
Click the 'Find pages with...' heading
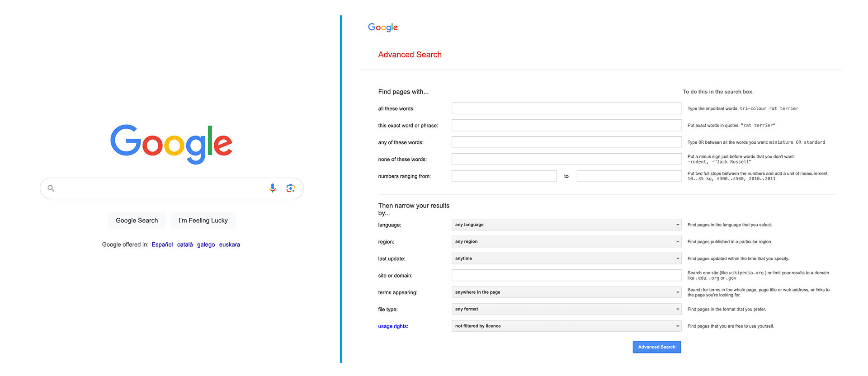(x=403, y=92)
